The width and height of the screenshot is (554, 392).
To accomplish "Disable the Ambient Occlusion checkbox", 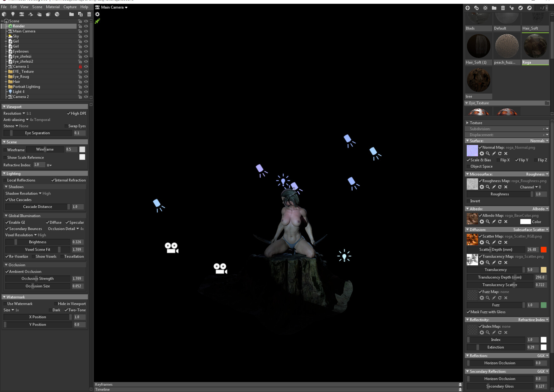I will click(7, 272).
